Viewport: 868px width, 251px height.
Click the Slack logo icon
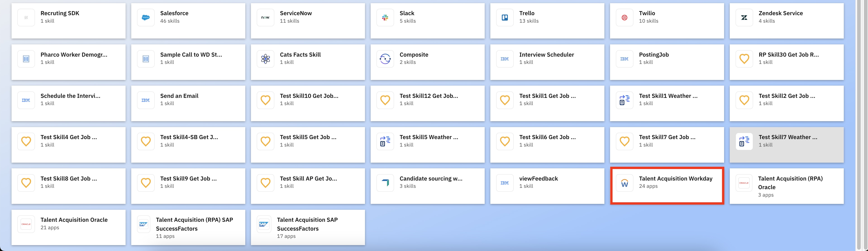(385, 17)
